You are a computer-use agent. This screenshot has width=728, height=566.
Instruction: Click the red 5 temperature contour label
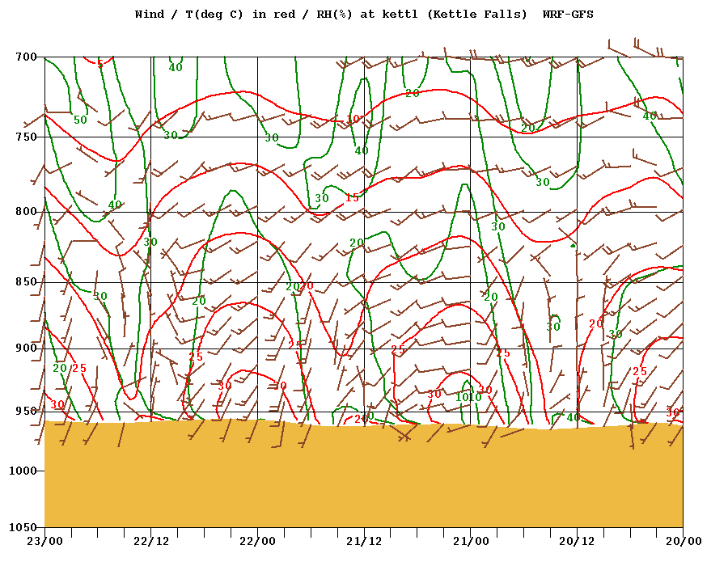click(100, 64)
